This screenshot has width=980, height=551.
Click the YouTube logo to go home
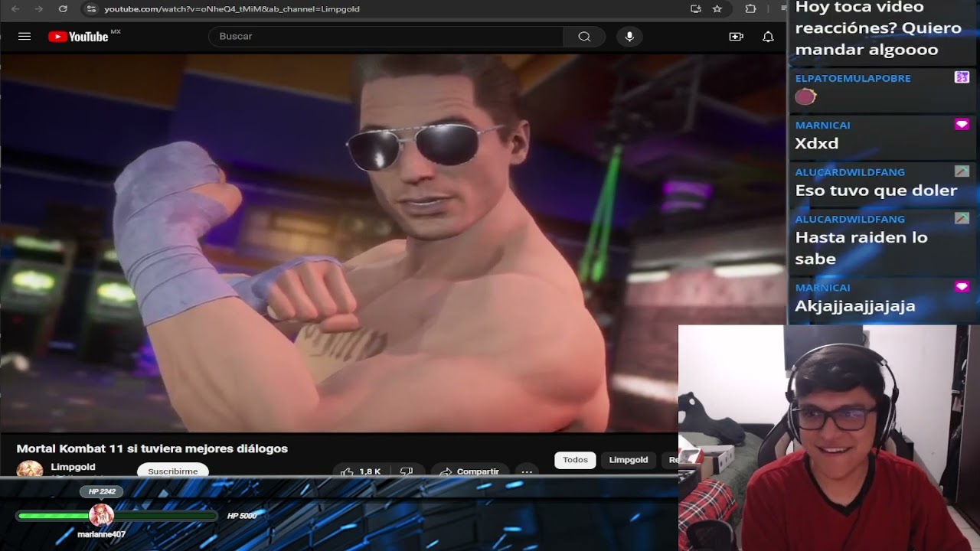coord(78,36)
